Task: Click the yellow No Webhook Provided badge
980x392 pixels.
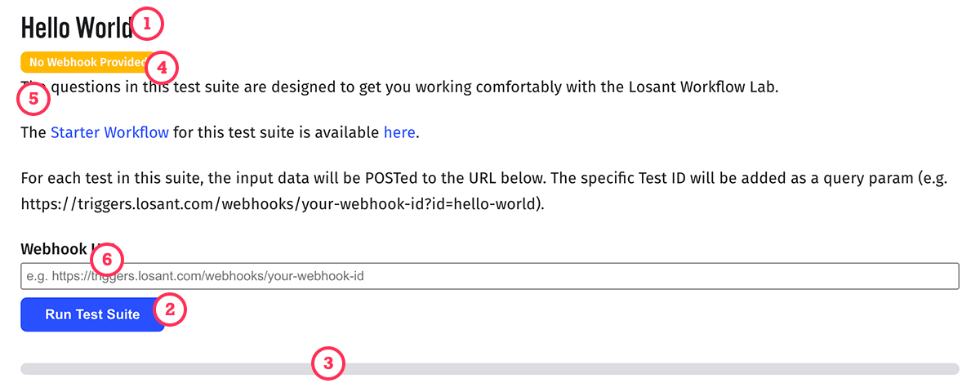Action: point(85,62)
